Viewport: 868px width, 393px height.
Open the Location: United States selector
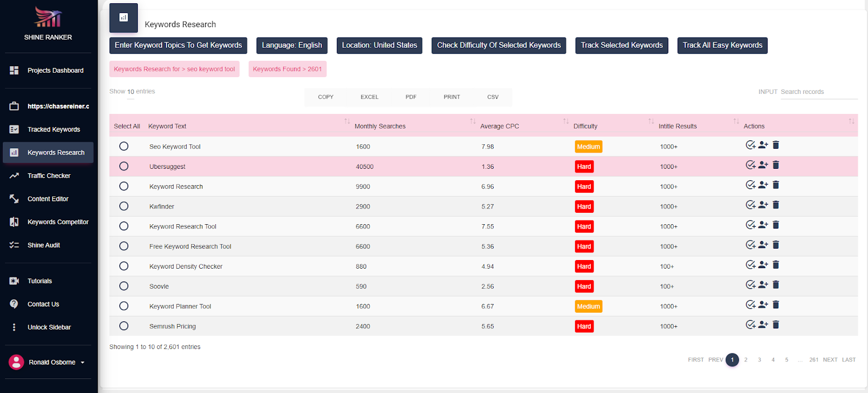point(380,46)
